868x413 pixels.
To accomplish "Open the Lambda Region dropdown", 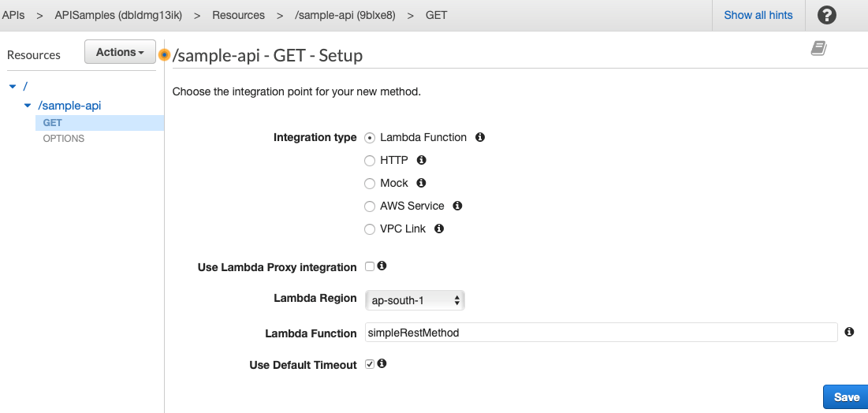I will pos(415,300).
